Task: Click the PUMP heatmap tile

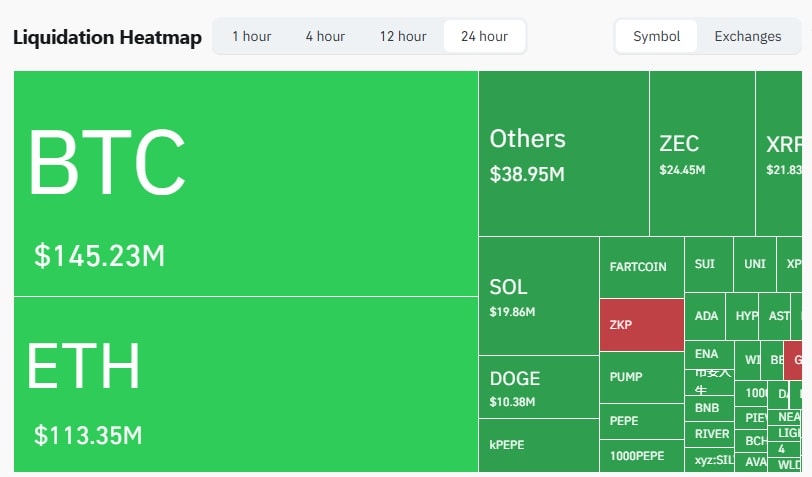Action: [x=641, y=377]
